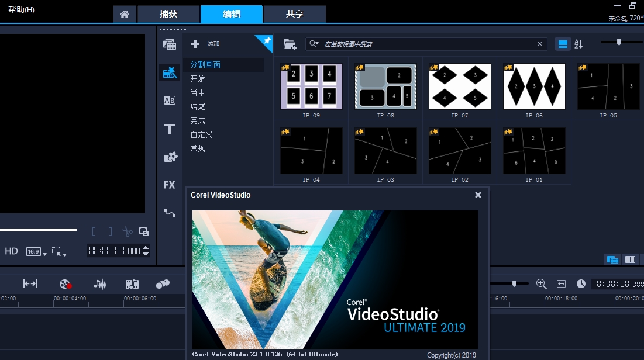The width and height of the screenshot is (644, 360).
Task: Click the preview scrubber progress bar
Action: [38, 230]
